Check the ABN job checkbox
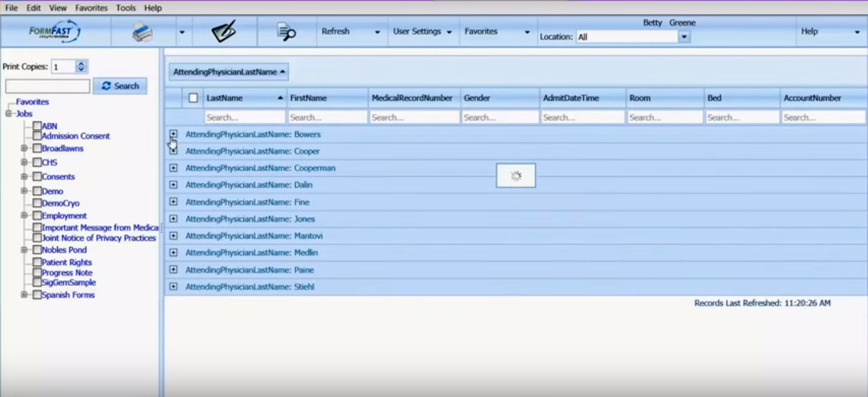Viewport: 868px width, 397px height. click(37, 126)
